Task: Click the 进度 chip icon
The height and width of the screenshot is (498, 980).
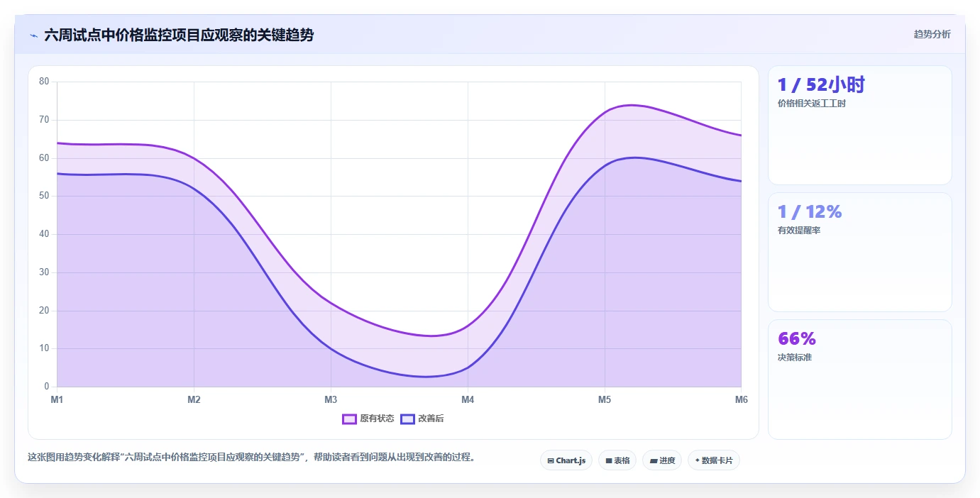Action: (x=653, y=461)
